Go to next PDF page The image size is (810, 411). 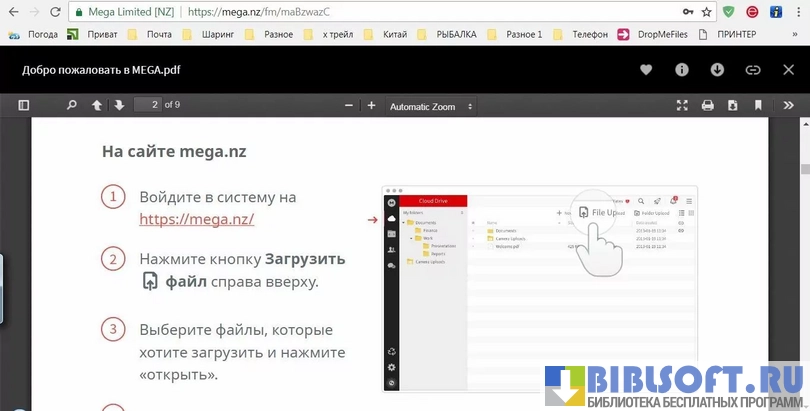coord(119,105)
